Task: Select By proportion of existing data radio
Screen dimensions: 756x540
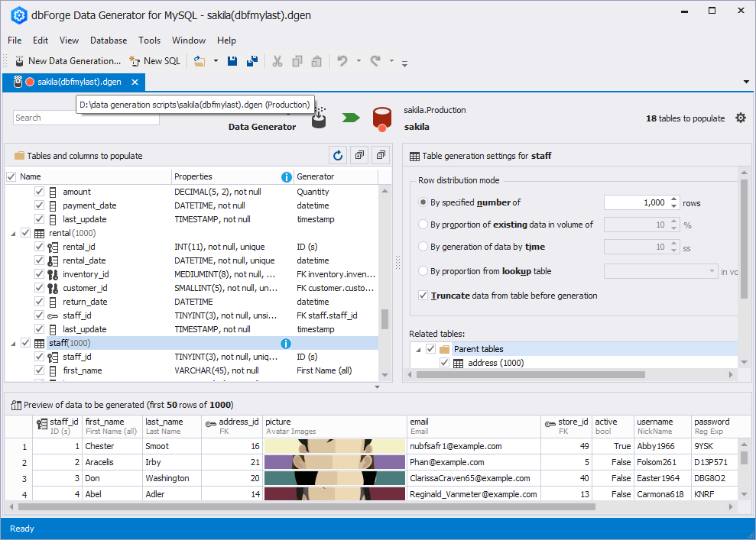Action: pos(423,225)
